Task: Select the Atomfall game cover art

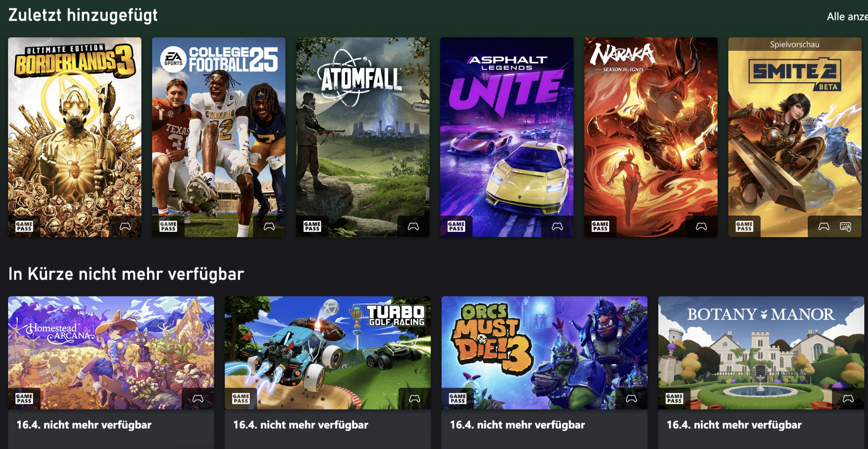Action: click(x=363, y=137)
